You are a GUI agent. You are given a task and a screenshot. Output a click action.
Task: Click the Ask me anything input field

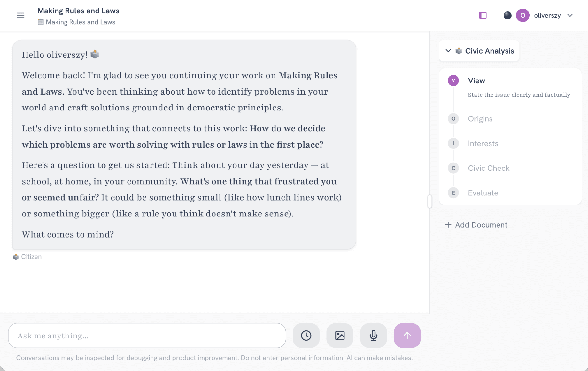pos(147,336)
